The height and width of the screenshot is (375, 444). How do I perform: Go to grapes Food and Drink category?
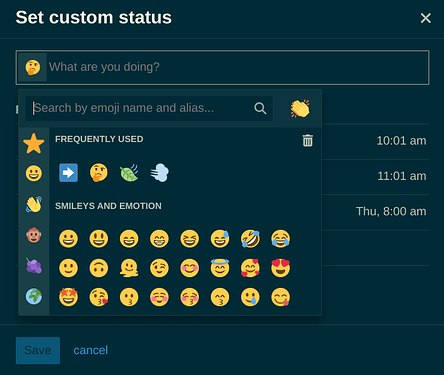point(34,266)
